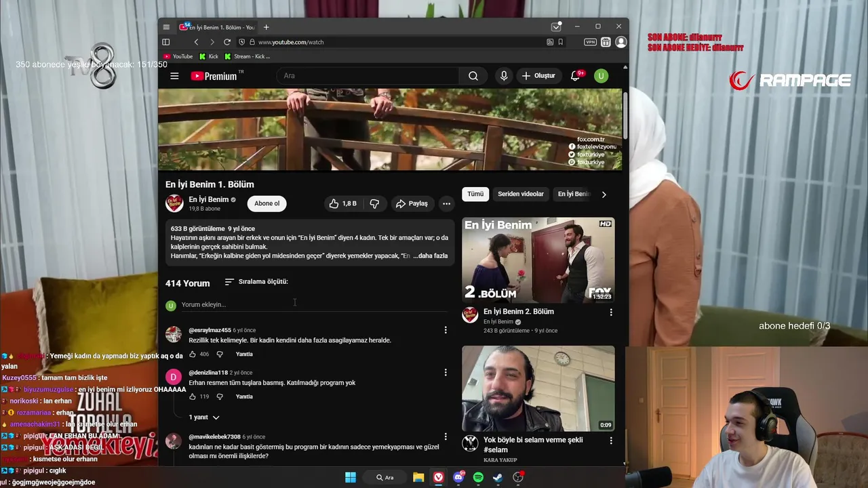The image size is (868, 488).
Task: Open the YouTube hamburger guide menu
Action: [174, 76]
